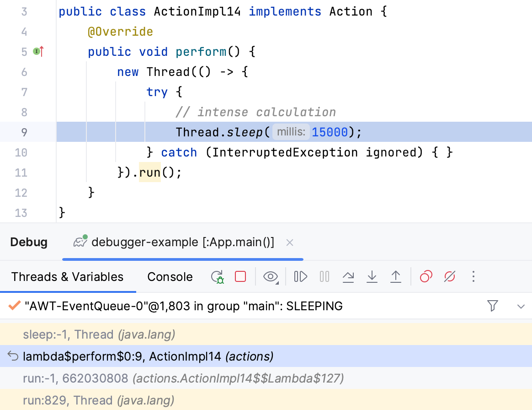Click the Step Into icon

coord(372,276)
